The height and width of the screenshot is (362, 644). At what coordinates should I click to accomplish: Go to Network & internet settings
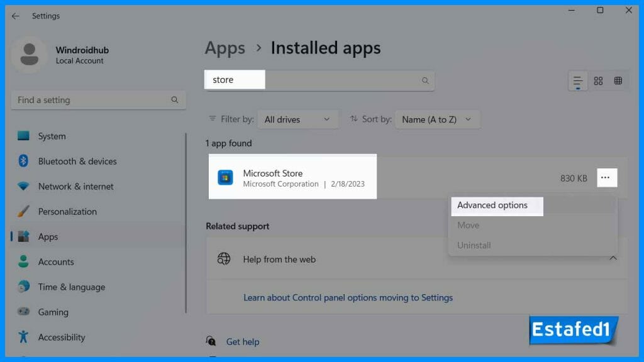75,187
